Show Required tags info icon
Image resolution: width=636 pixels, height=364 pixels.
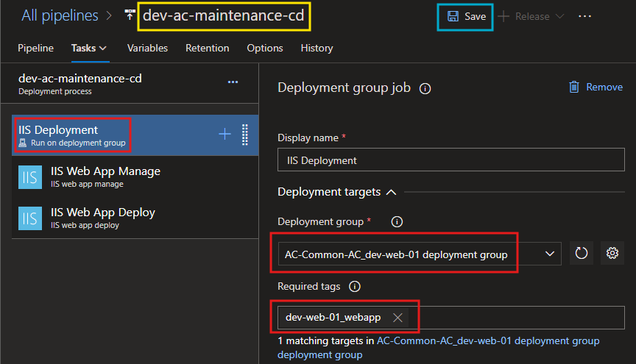point(355,287)
